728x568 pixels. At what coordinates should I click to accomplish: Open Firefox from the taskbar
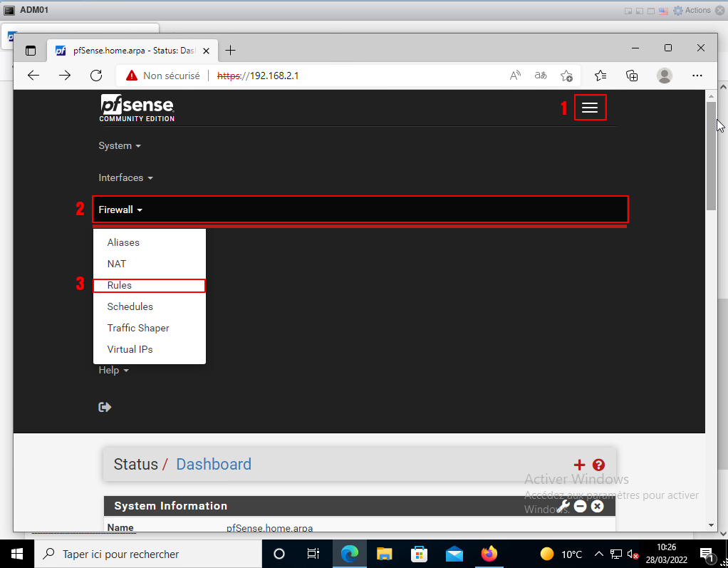pos(489,554)
